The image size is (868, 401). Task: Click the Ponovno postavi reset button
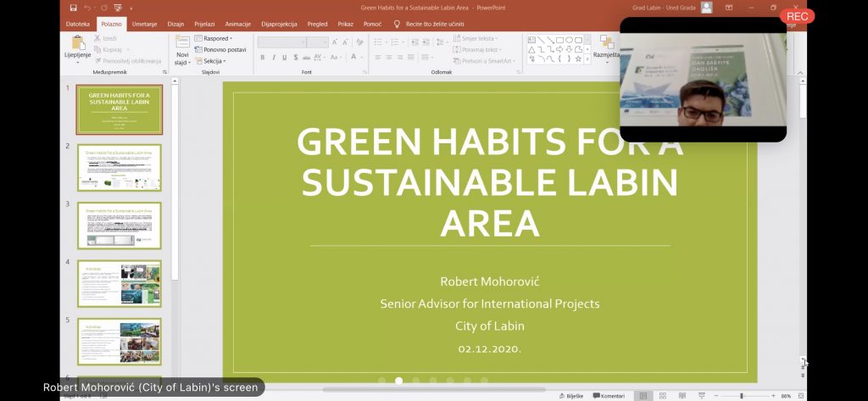pos(220,50)
